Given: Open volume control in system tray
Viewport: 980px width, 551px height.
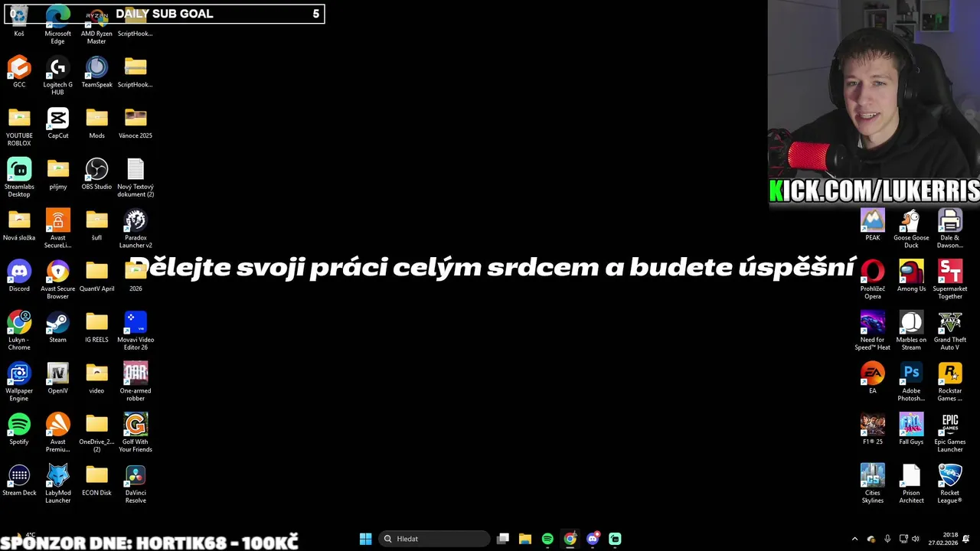Looking at the screenshot, I should tap(916, 539).
